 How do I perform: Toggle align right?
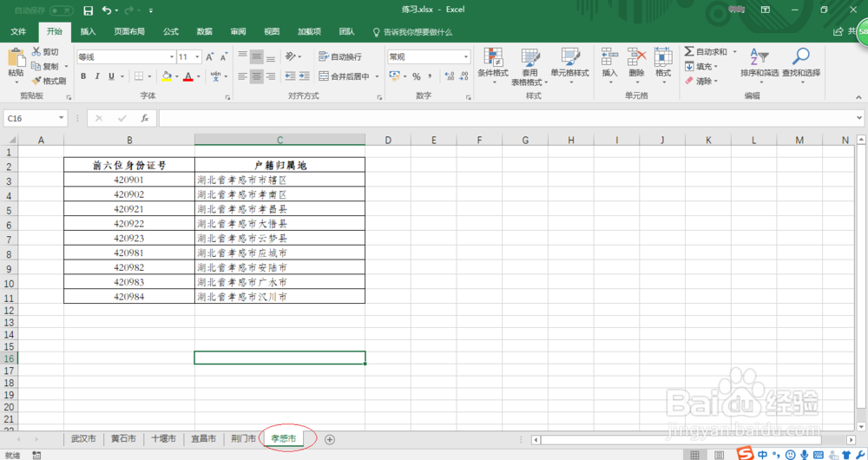271,76
